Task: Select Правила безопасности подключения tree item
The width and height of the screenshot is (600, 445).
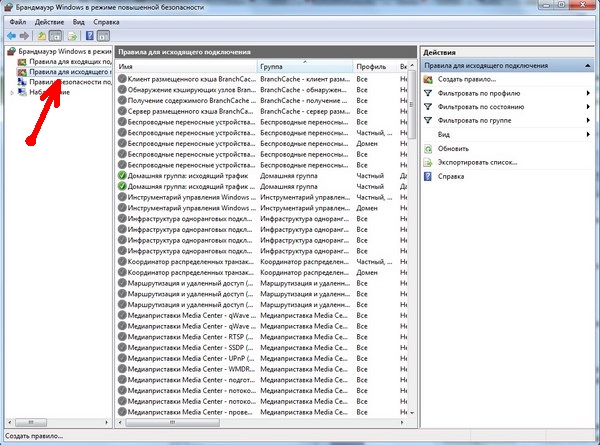Action: point(70,82)
